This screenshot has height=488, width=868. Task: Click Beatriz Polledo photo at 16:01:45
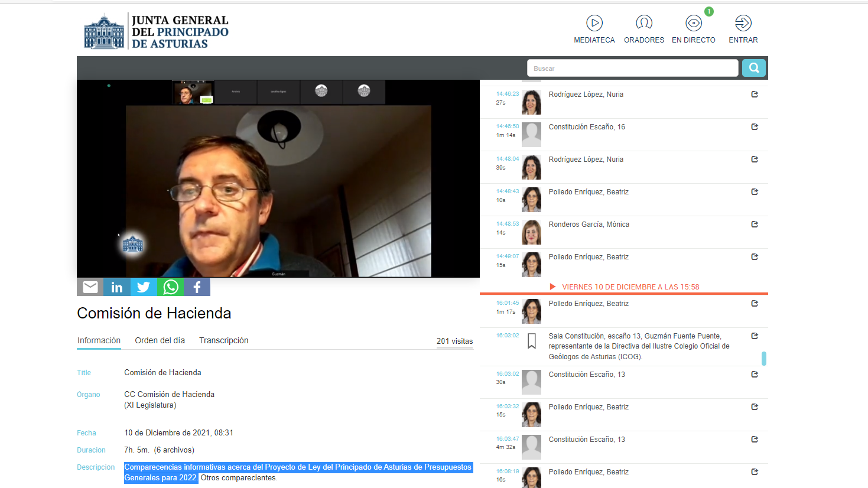(x=531, y=311)
